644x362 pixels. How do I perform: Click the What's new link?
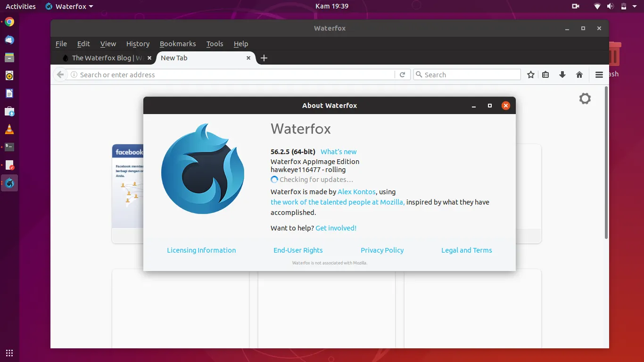[339, 152]
